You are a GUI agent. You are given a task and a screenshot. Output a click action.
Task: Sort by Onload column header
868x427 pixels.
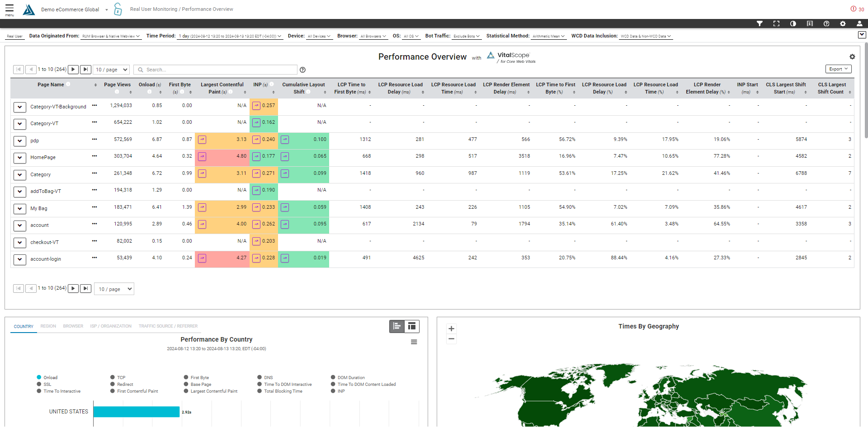tap(150, 84)
